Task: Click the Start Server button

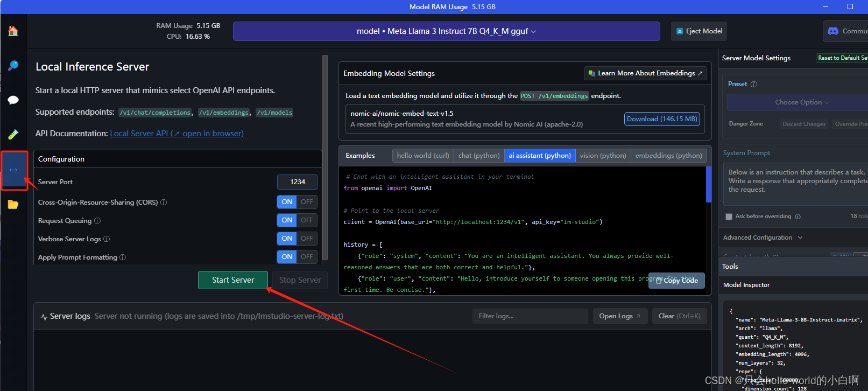Action: pyautogui.click(x=233, y=280)
